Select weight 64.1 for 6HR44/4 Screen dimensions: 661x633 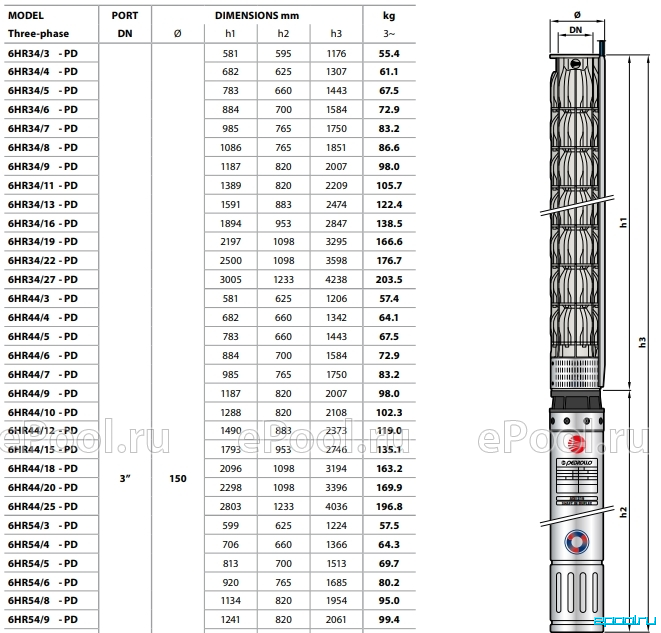[389, 317]
